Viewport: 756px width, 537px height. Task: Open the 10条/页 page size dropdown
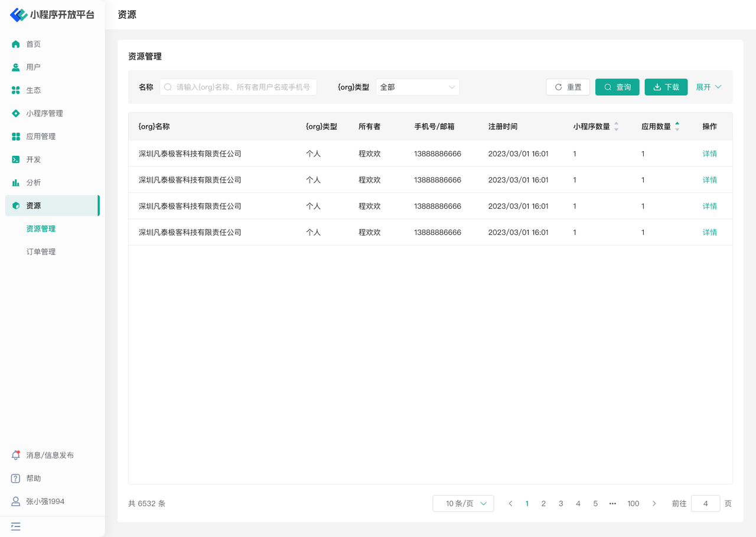click(463, 503)
